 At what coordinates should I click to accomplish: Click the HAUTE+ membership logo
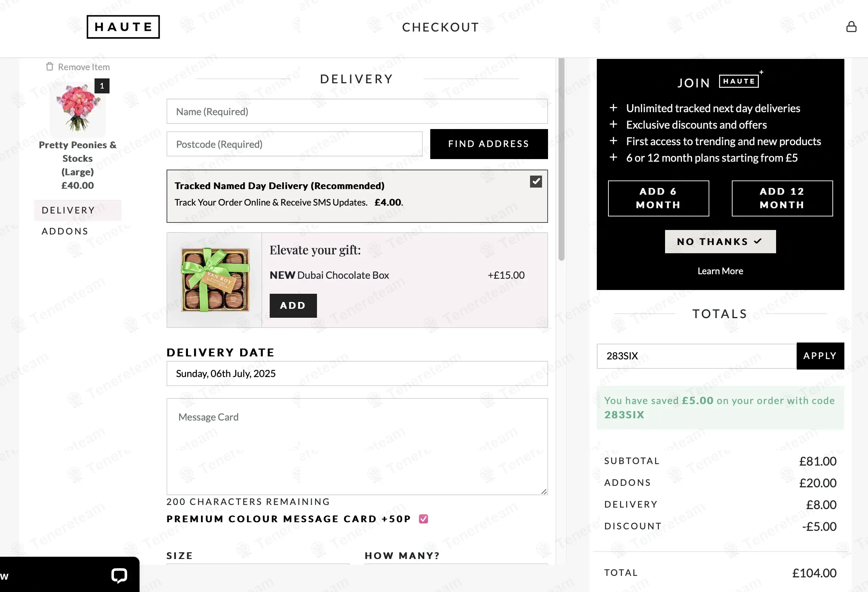(739, 81)
